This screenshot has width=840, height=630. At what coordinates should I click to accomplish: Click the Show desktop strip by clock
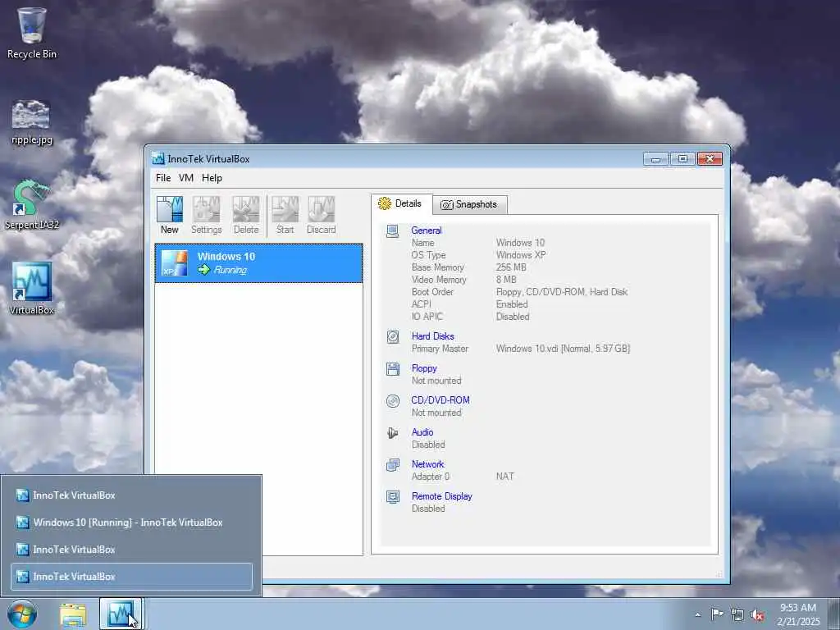(x=836, y=614)
